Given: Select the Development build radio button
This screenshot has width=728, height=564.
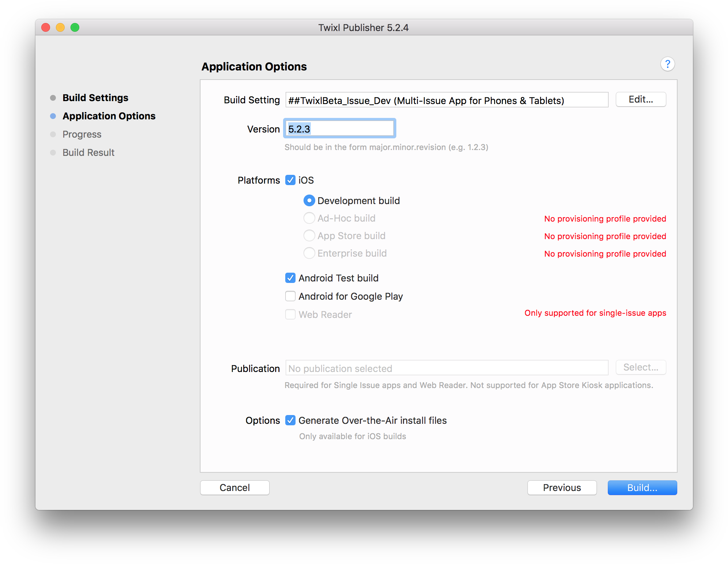Looking at the screenshot, I should click(x=309, y=200).
